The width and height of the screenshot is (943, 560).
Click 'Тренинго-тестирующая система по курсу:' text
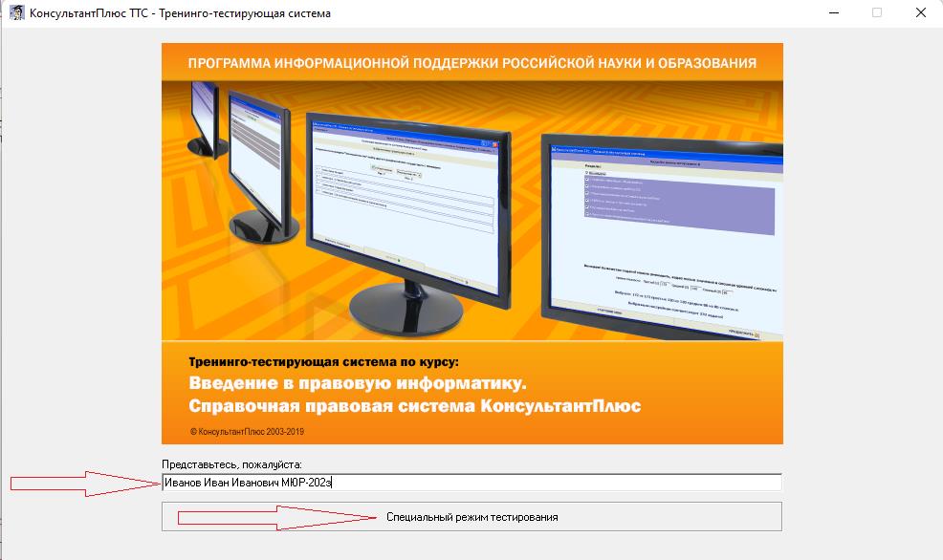[x=323, y=362]
